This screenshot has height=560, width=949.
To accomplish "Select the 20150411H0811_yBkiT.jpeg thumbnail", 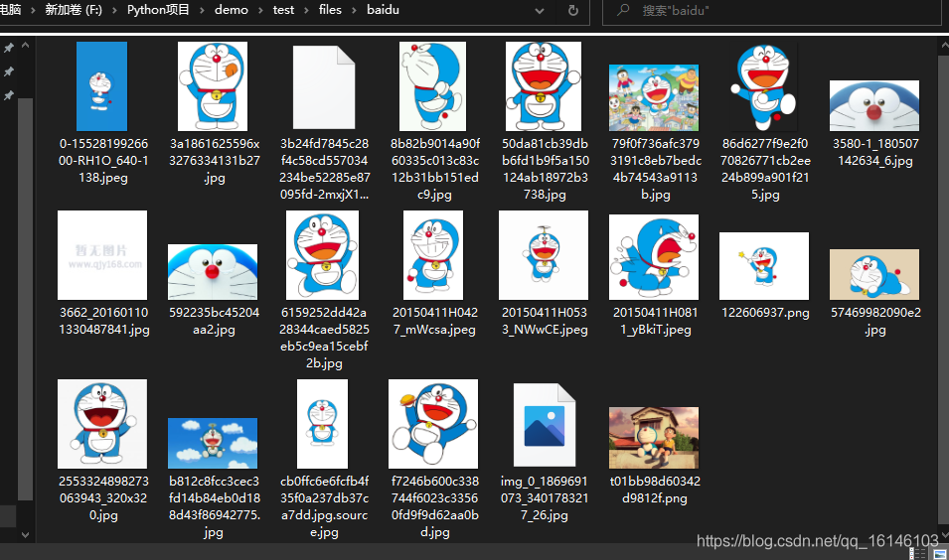I will (x=654, y=256).
